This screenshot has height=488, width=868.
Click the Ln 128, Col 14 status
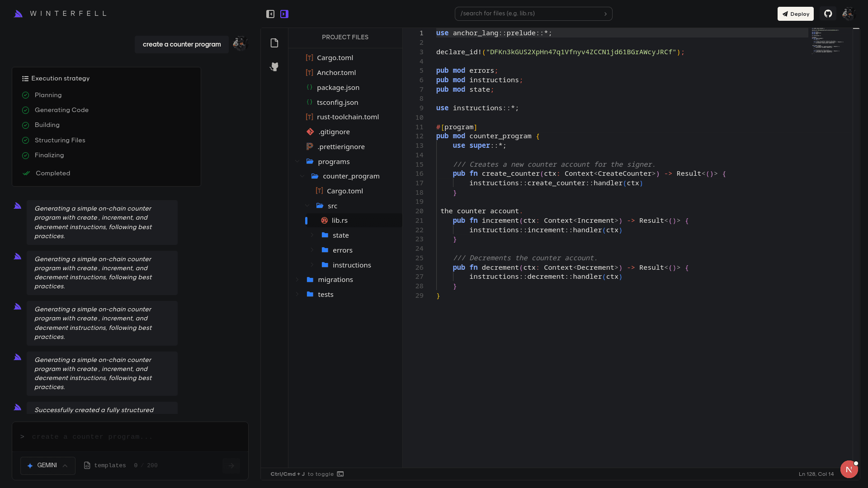tap(816, 474)
